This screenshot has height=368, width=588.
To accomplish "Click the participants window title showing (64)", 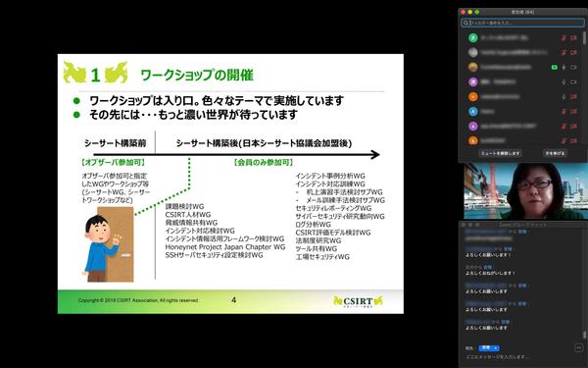I will 522,12.
